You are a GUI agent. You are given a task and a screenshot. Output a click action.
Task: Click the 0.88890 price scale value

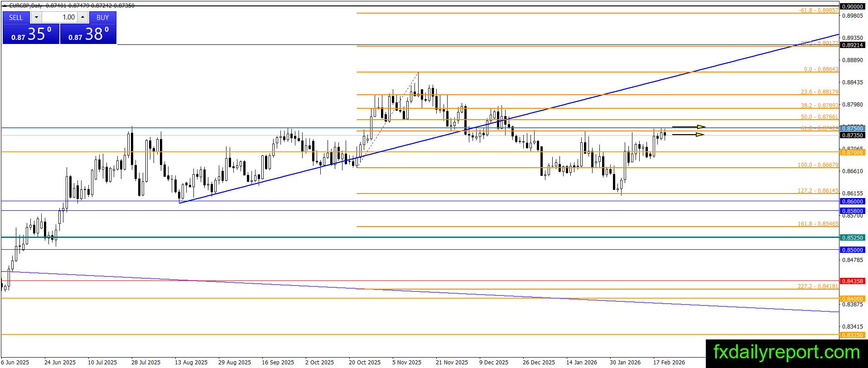[852, 60]
